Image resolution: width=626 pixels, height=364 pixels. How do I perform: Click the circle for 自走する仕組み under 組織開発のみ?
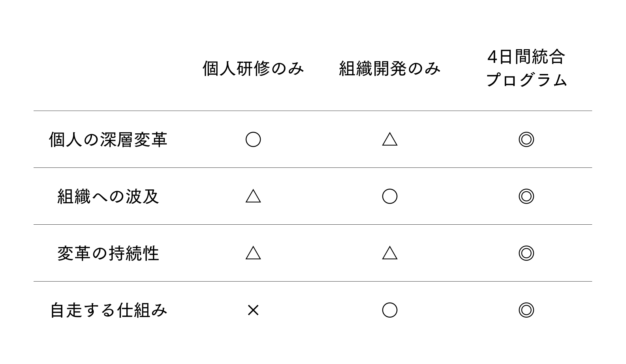point(390,310)
